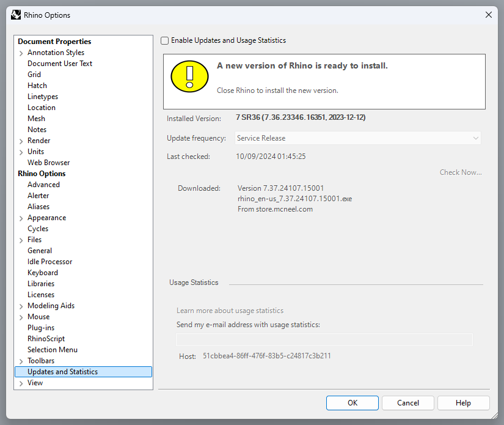Expand the Annotation Styles tree node
Viewport: 504px width, 425px height.
(21, 53)
